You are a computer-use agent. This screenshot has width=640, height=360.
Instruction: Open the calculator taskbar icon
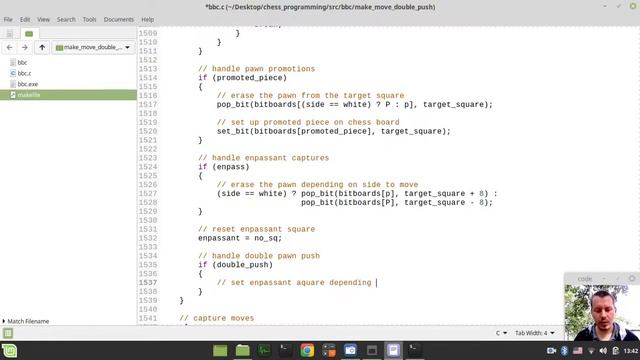[329, 351]
